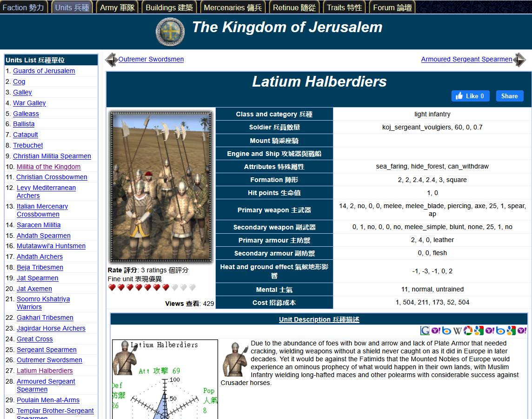Open the Jagirdar Horse Archers link

click(x=51, y=328)
